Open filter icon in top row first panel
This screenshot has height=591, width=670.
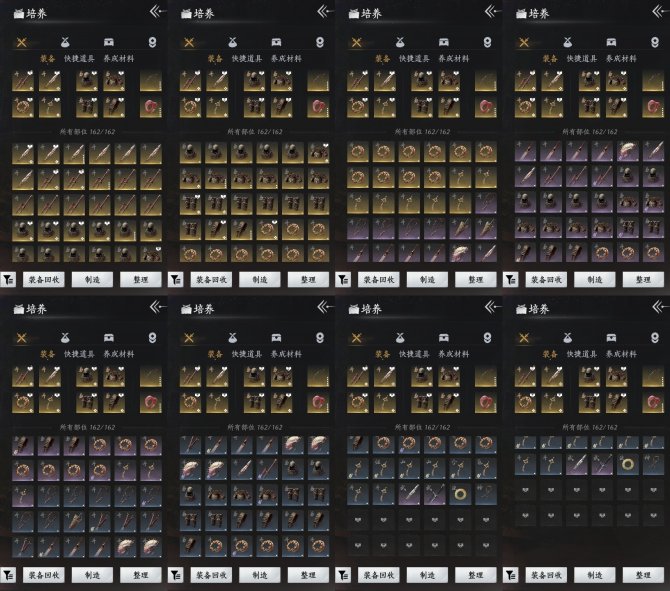point(8,280)
